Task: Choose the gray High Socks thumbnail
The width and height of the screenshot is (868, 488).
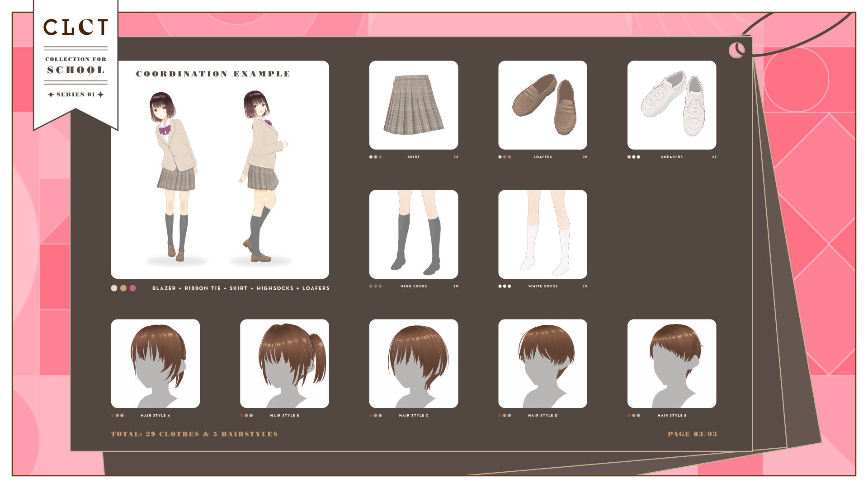Action: tap(413, 234)
